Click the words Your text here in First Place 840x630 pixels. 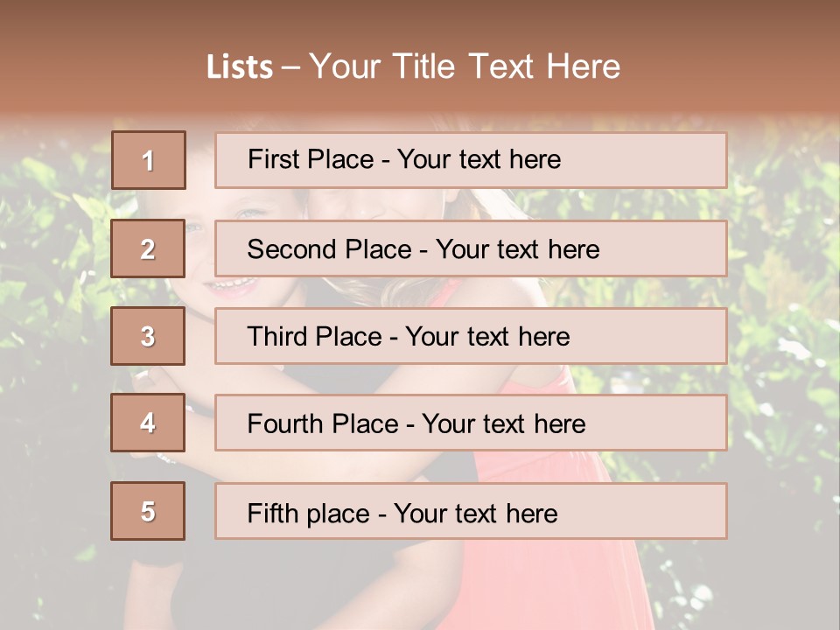pyautogui.click(x=479, y=160)
